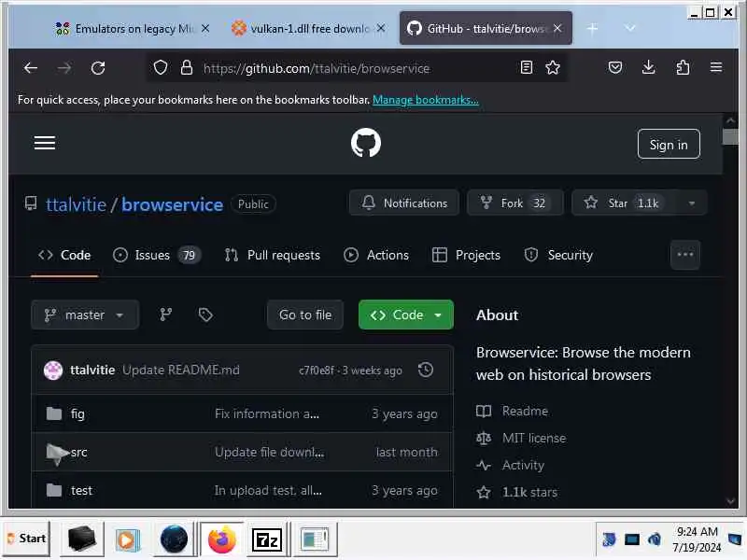Bookmark this page with the star icon
The width and height of the screenshot is (747, 560).
click(553, 67)
